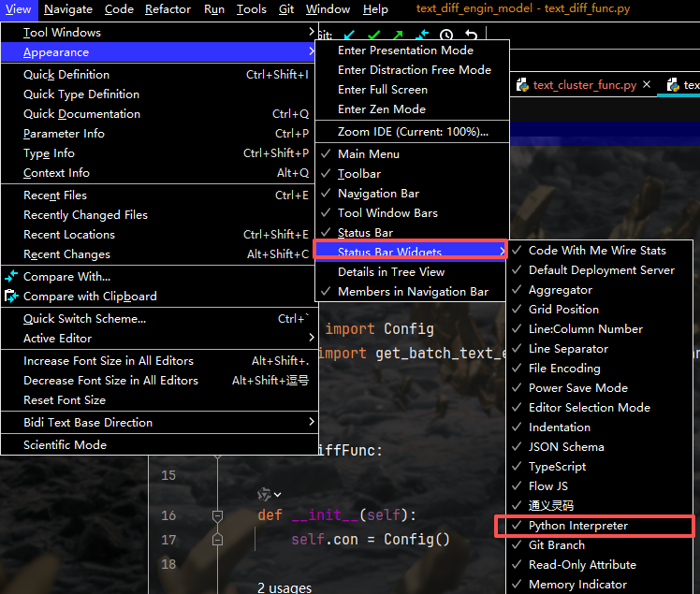Toggle Members in Navigation Bar
This screenshot has height=594, width=700.
(x=412, y=292)
